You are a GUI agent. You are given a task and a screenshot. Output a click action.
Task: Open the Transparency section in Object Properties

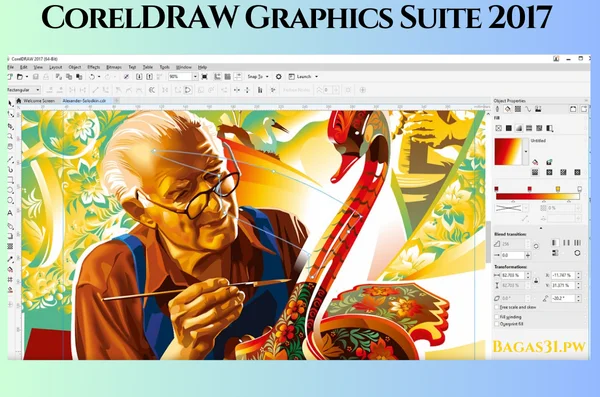point(518,109)
